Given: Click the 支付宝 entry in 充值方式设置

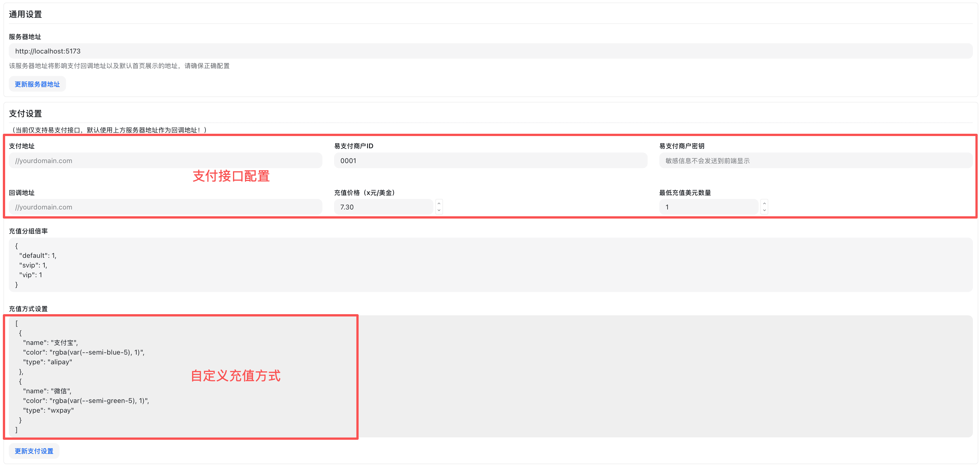Looking at the screenshot, I should tap(50, 342).
